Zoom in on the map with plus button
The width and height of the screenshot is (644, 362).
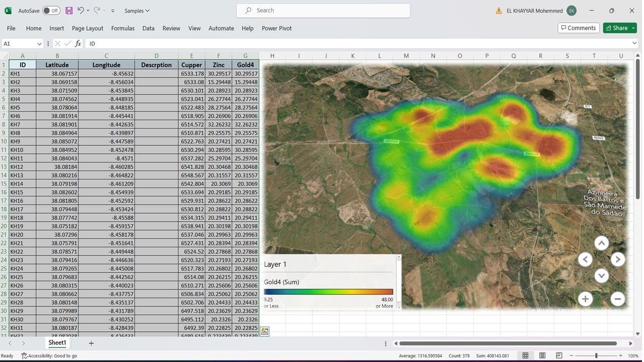pyautogui.click(x=585, y=299)
